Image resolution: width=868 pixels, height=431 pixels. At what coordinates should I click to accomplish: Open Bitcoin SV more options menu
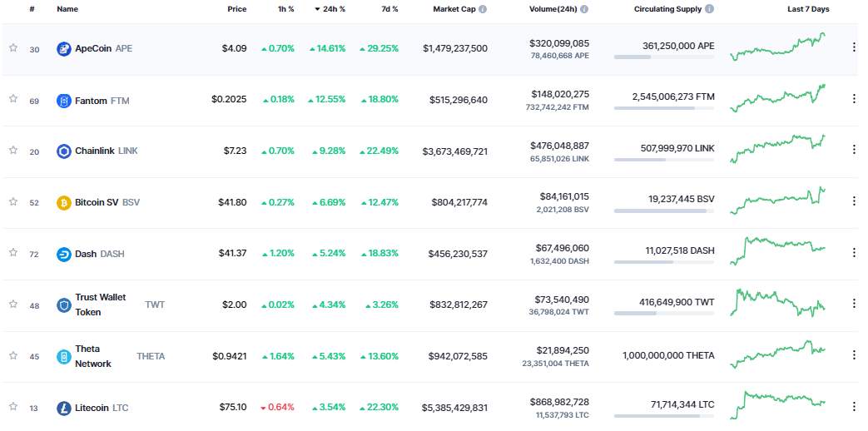tap(854, 201)
